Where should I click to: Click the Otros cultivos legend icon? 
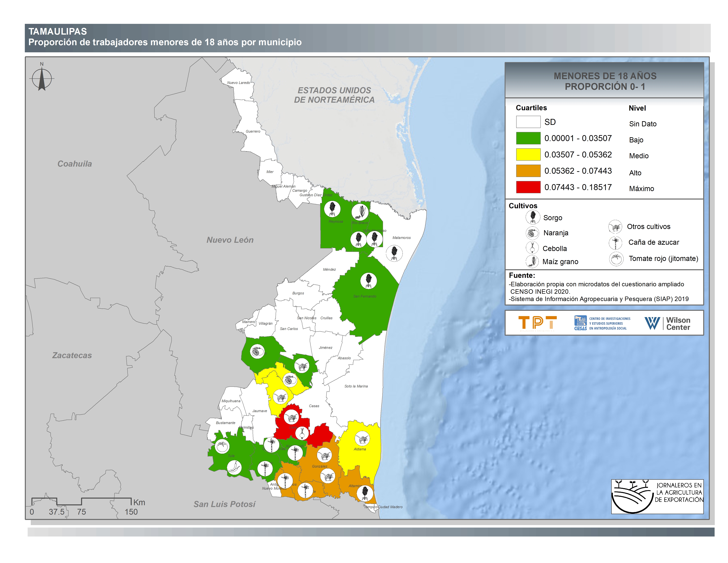click(615, 227)
